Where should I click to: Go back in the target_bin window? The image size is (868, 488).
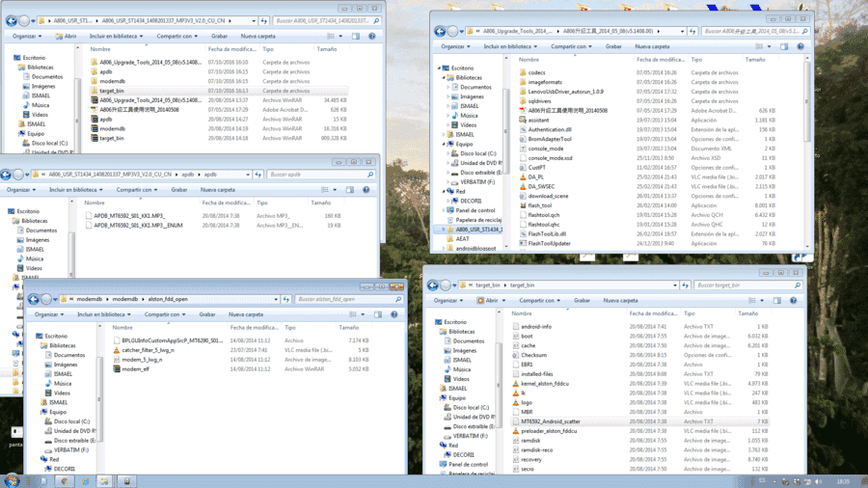pos(433,285)
